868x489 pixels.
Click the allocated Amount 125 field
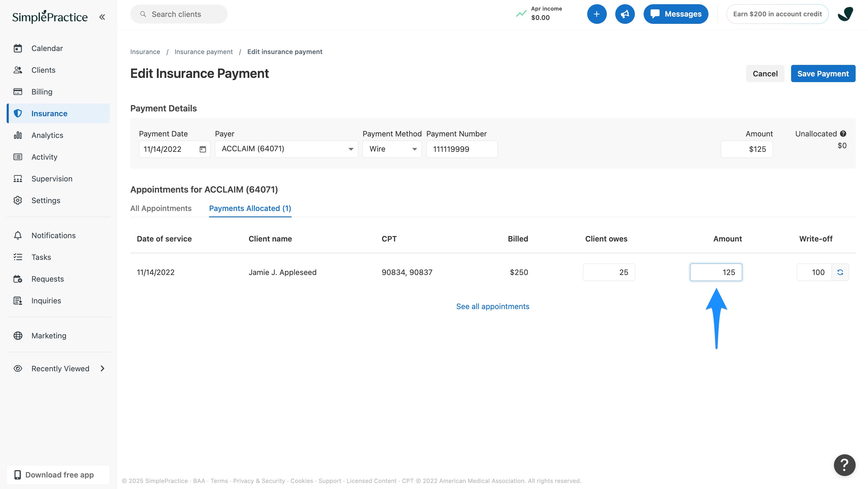pos(716,272)
